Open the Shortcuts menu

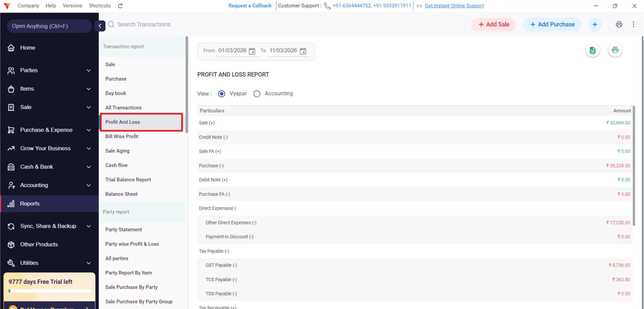[x=100, y=6]
